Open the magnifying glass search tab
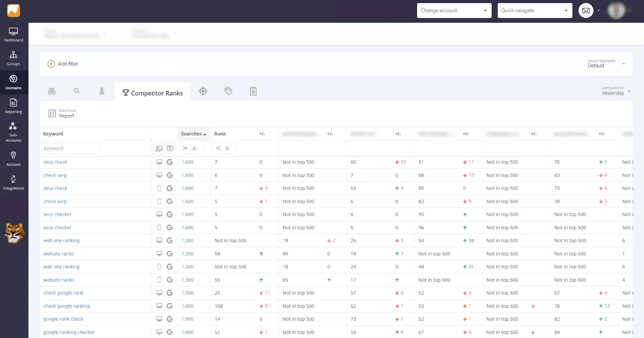644x338 pixels. [76, 91]
